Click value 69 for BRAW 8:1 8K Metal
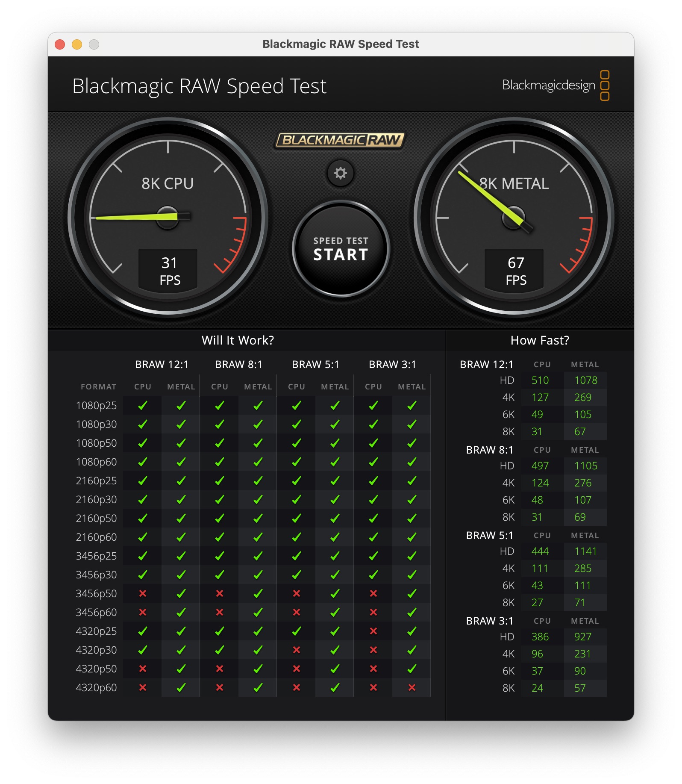This screenshot has height=784, width=682. [x=580, y=517]
